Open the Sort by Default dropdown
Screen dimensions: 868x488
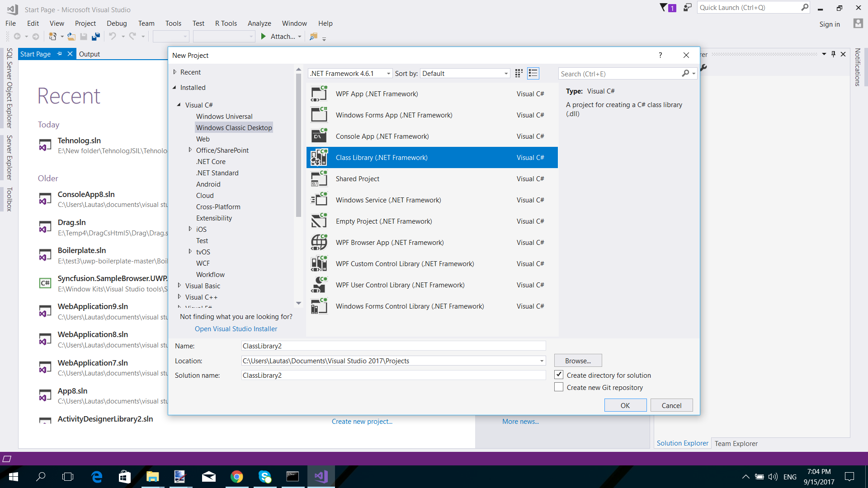506,74
